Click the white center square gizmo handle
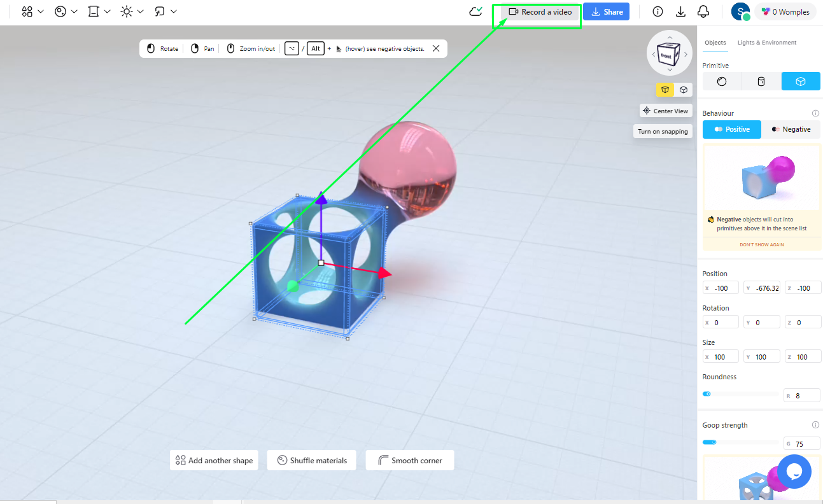 pos(321,262)
